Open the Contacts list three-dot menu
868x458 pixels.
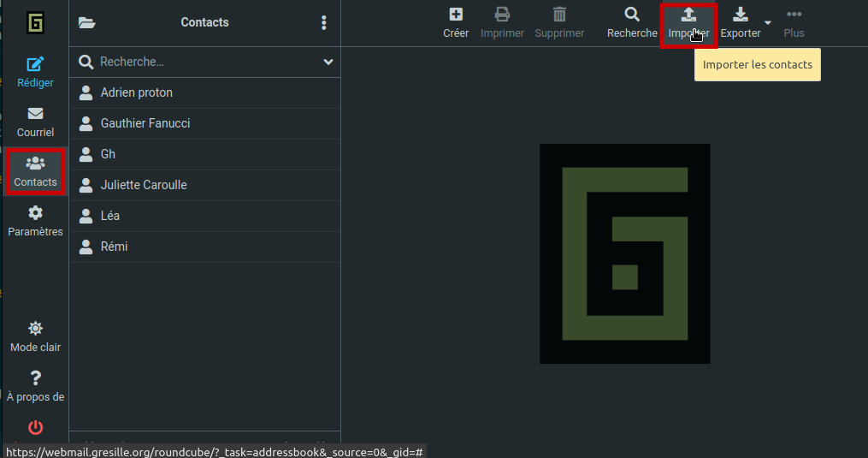coord(323,23)
